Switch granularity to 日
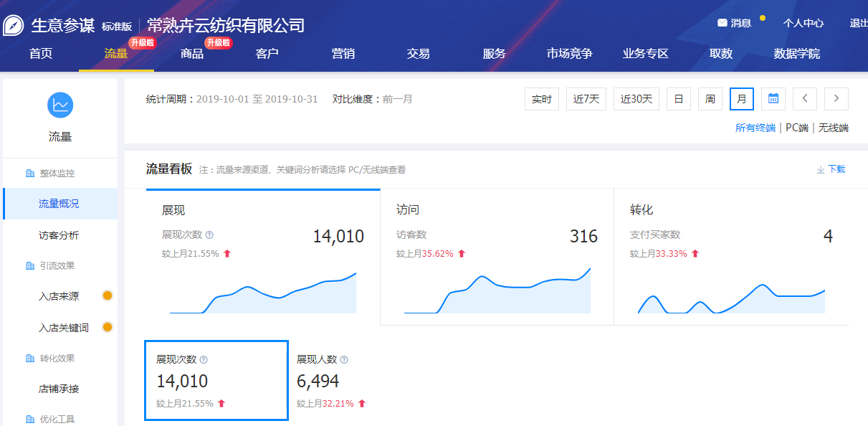Viewport: 868px width, 426px height. pyautogui.click(x=679, y=99)
